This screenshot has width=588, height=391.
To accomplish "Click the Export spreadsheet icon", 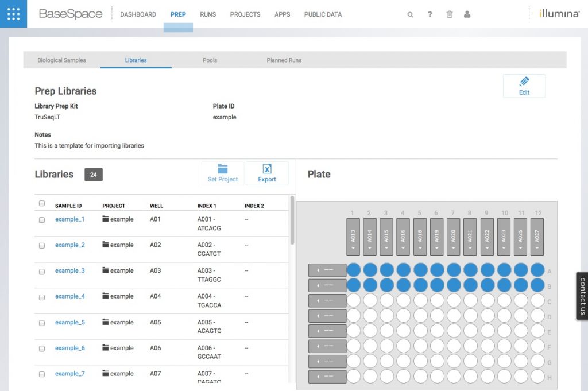I will click(267, 169).
